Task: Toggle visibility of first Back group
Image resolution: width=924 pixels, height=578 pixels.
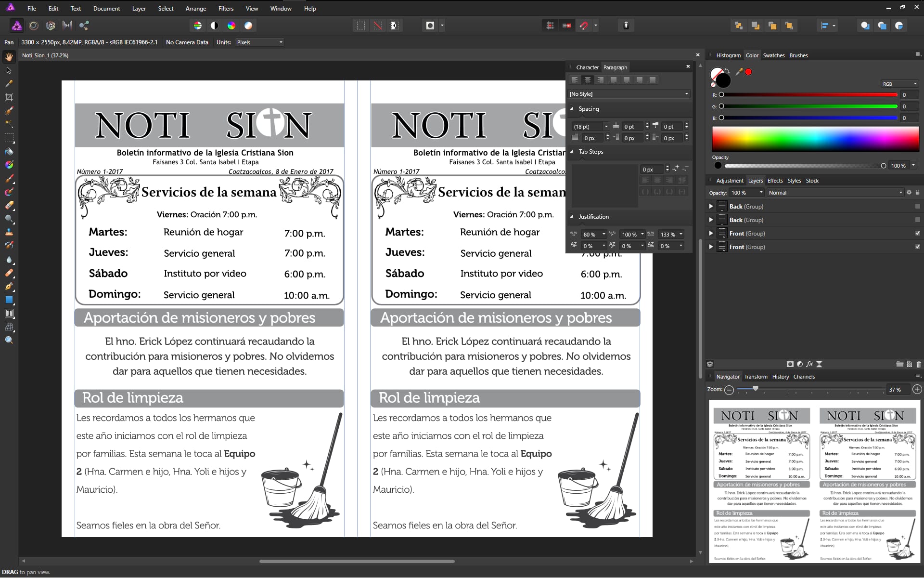Action: pos(917,206)
